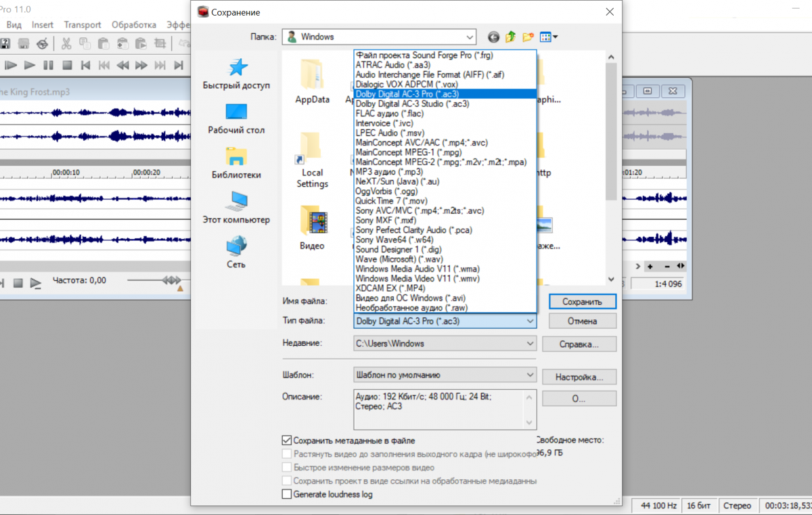Expand the Папка folder dropdown
Viewport: 812px width, 515px height.
coord(469,37)
